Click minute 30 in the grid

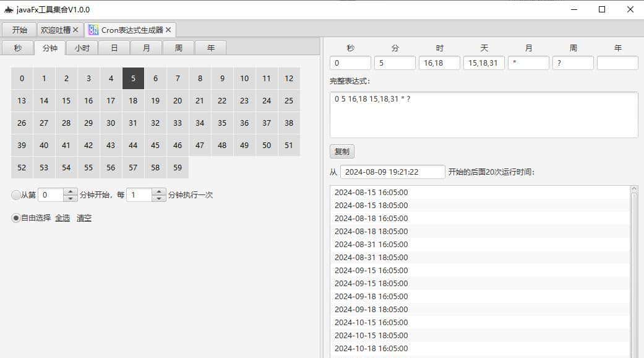coord(111,123)
